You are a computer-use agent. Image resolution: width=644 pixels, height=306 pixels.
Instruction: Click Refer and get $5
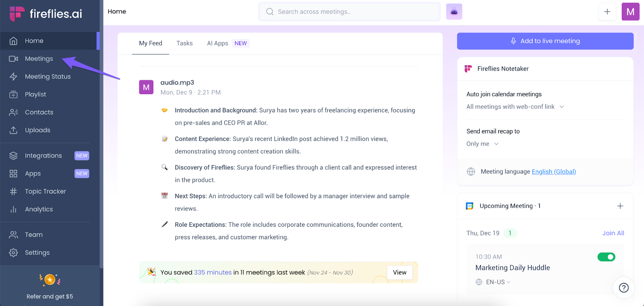pos(50,296)
